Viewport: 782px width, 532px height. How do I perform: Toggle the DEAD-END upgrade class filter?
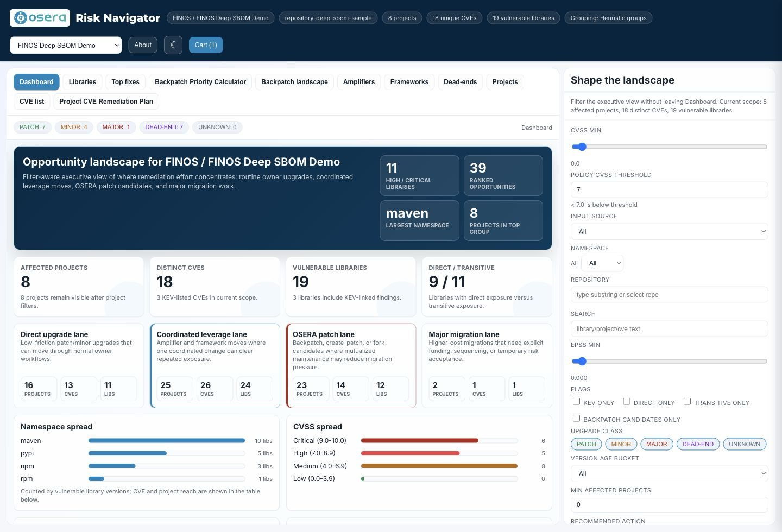coord(698,444)
